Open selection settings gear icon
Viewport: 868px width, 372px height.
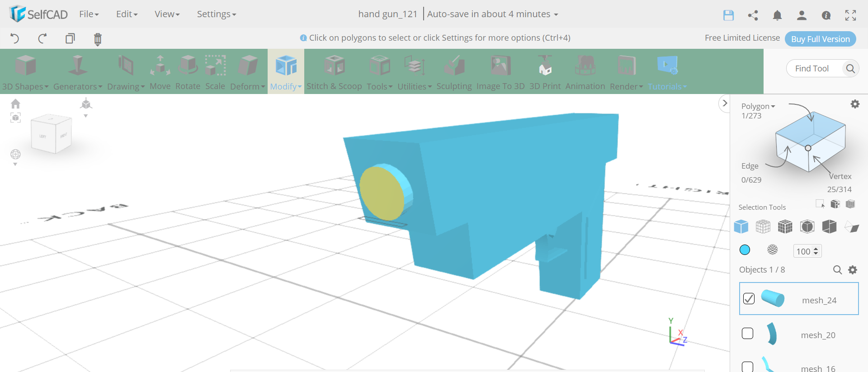click(x=855, y=104)
